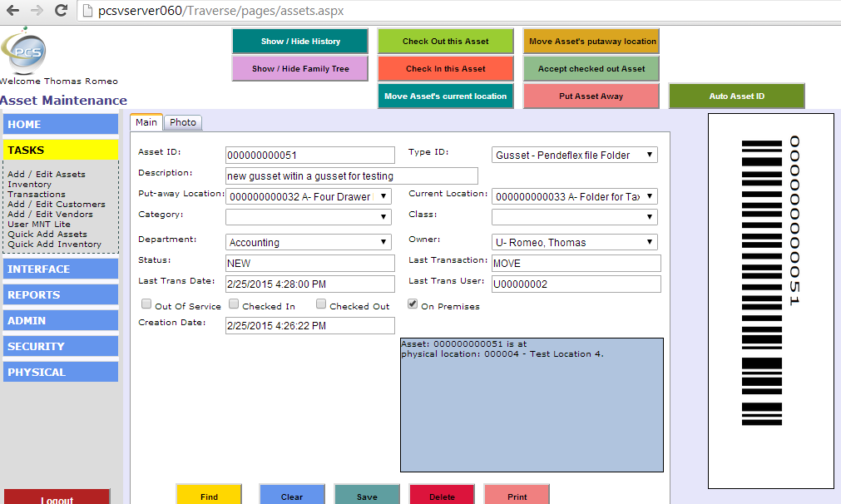Image resolution: width=841 pixels, height=504 pixels.
Task: Click Add / Edit Vendors link
Action: tap(50, 214)
